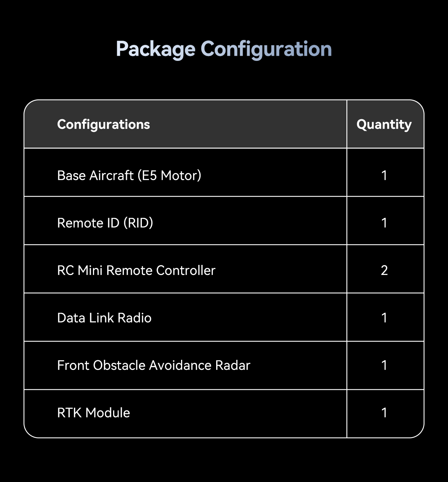Click quantity value for Remote ID
The image size is (448, 482).
[384, 223]
